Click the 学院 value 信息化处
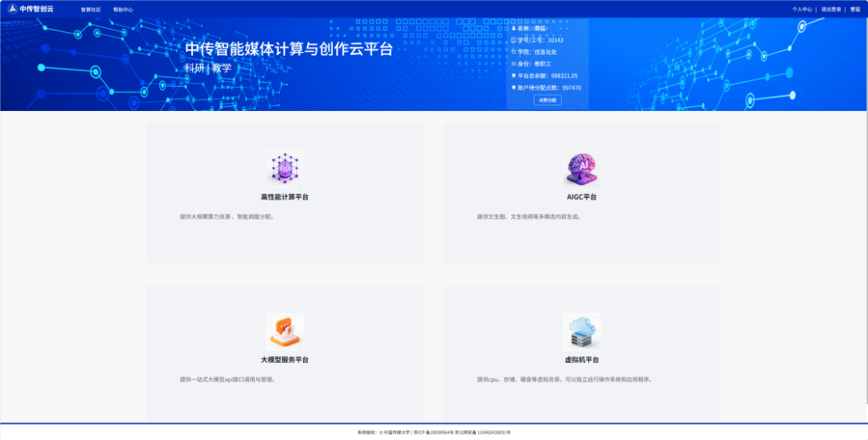The height and width of the screenshot is (440, 868). pyautogui.click(x=545, y=52)
